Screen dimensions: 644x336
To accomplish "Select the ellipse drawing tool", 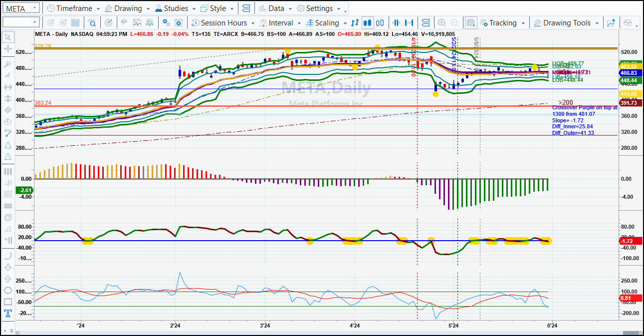I will [8, 291].
